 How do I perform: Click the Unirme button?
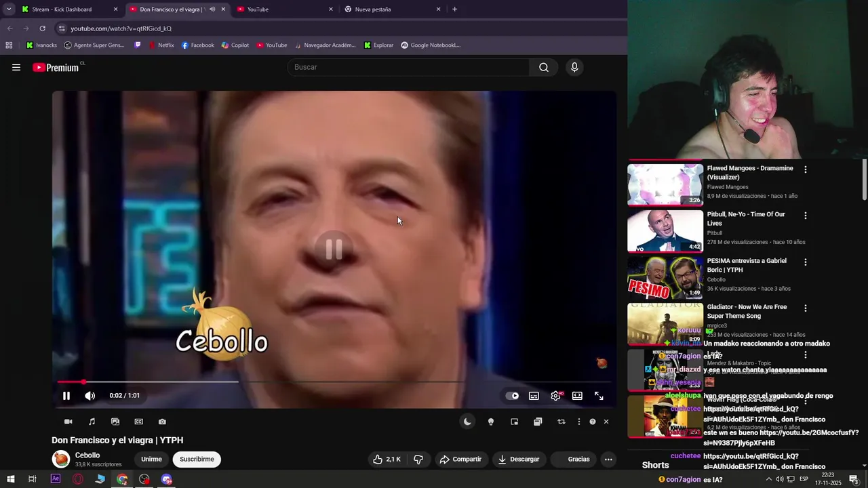coord(151,459)
